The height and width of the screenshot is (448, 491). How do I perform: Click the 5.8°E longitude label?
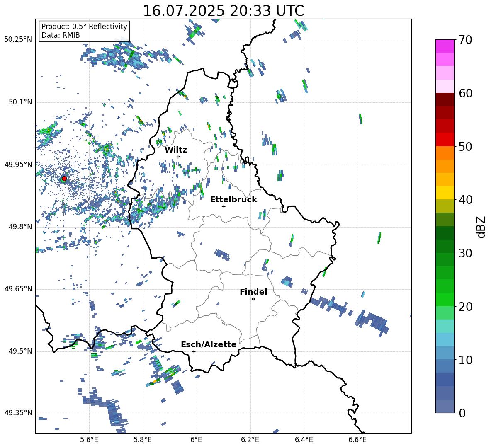[143, 440]
